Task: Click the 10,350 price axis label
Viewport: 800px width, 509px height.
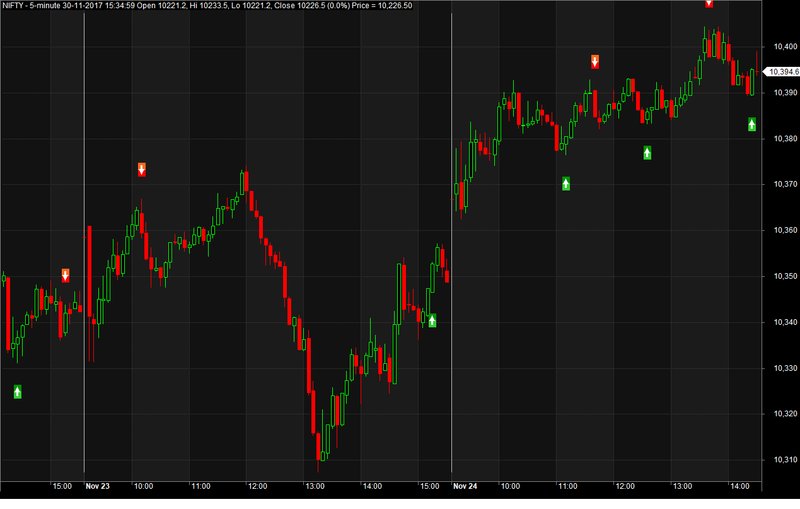Action: (785, 276)
